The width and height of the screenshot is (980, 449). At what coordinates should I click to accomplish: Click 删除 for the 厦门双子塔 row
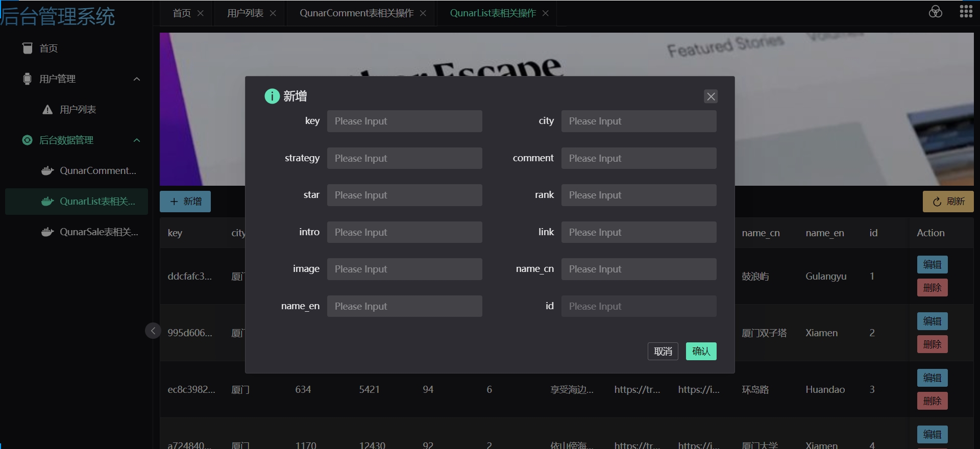tap(933, 344)
